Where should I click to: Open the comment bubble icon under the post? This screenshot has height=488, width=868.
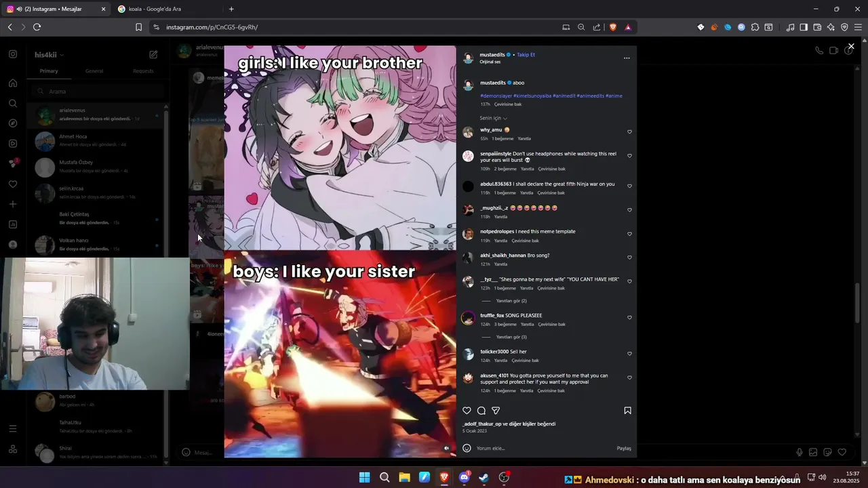[x=481, y=411]
